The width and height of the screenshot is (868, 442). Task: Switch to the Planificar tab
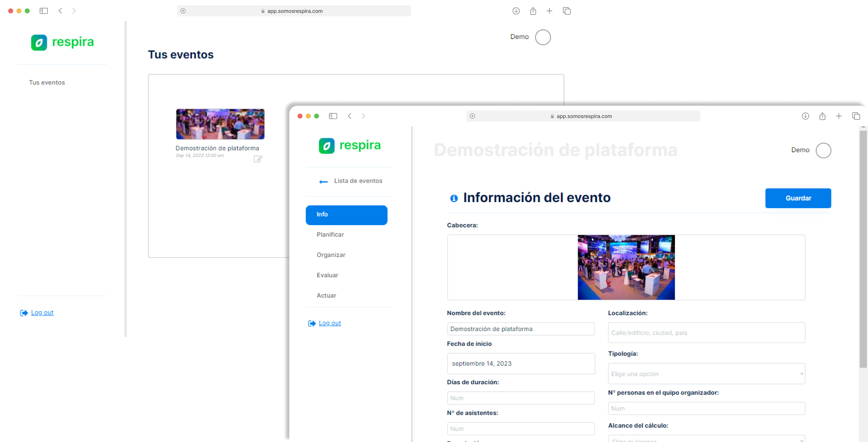(x=330, y=234)
